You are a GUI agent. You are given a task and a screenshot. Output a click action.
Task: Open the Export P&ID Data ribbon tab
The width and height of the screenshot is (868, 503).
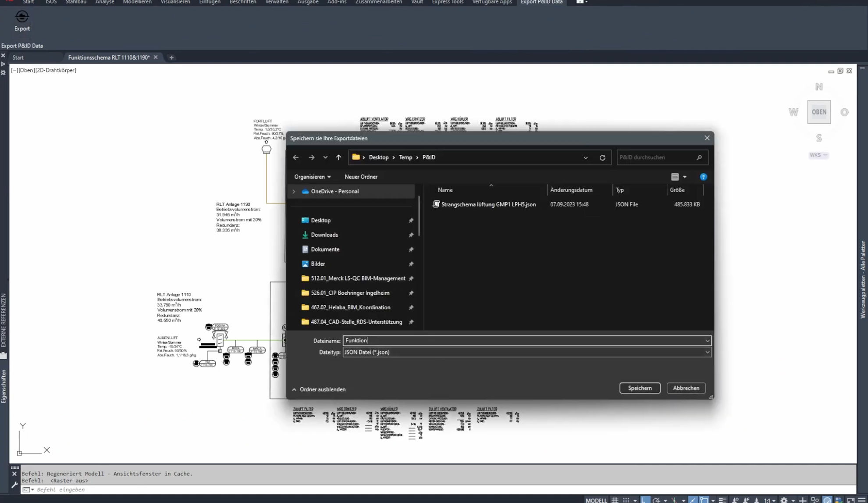click(541, 2)
